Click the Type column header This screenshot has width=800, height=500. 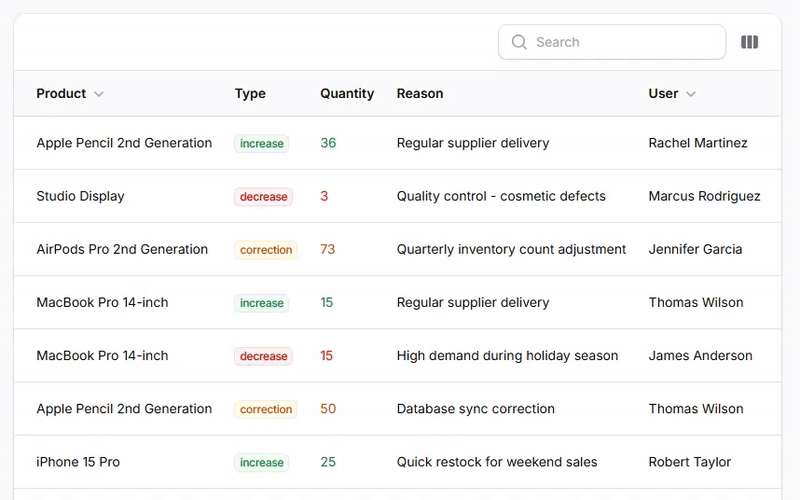coord(250,93)
